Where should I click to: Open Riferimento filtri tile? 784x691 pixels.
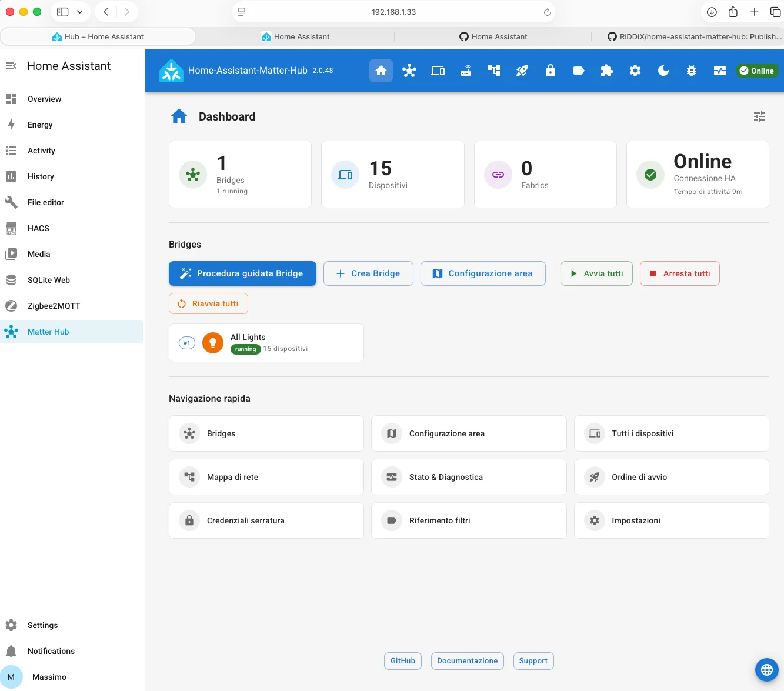[469, 520]
